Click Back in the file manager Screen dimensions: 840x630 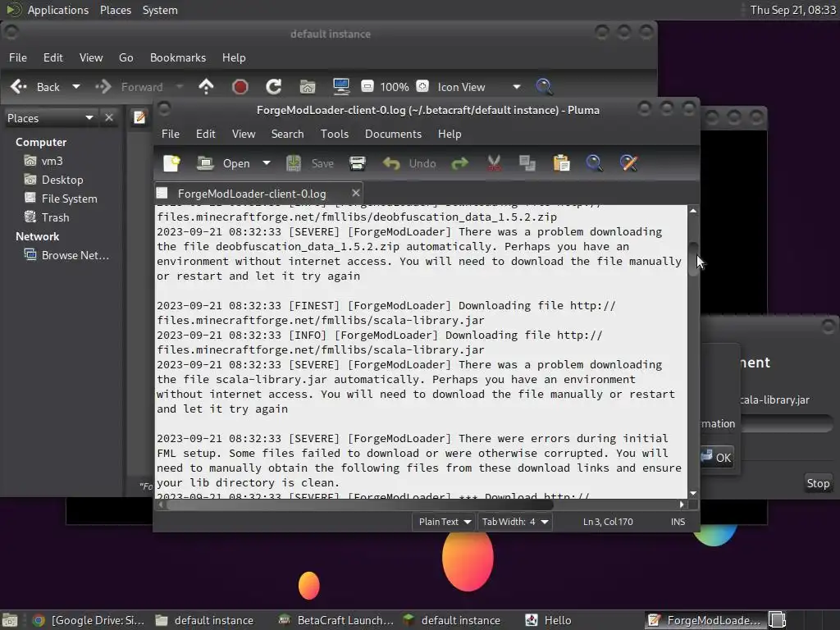tap(34, 87)
